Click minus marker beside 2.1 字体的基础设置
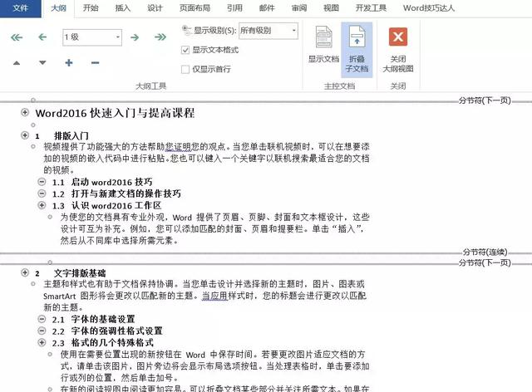 click(42, 319)
